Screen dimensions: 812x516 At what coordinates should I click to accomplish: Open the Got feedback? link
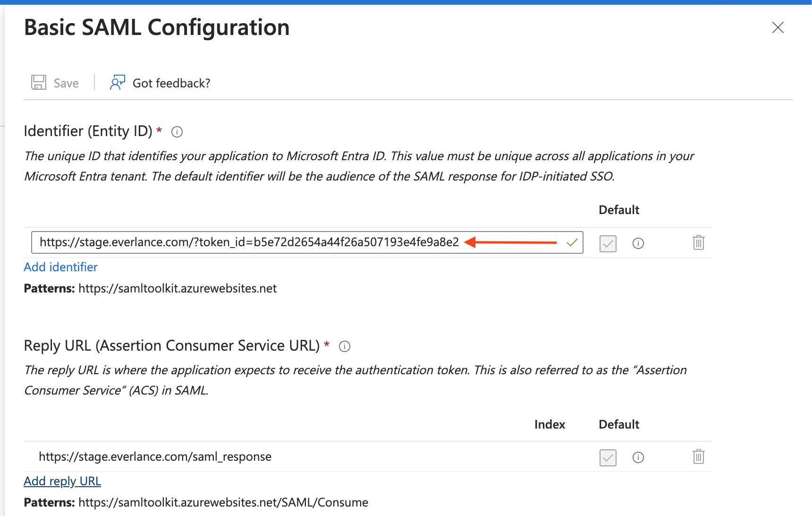tap(171, 83)
